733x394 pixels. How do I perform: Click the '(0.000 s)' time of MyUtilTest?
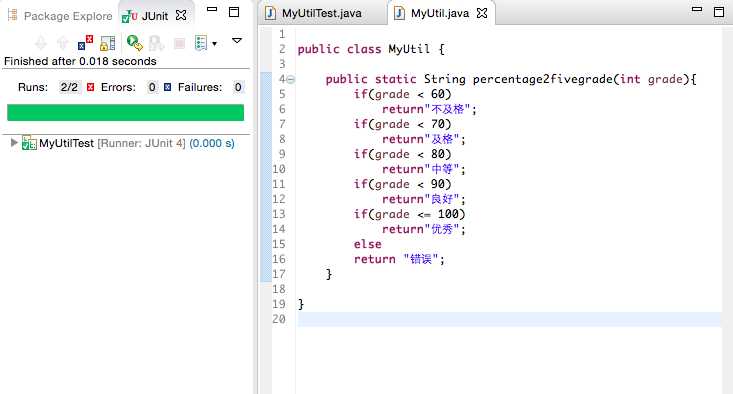click(x=212, y=143)
